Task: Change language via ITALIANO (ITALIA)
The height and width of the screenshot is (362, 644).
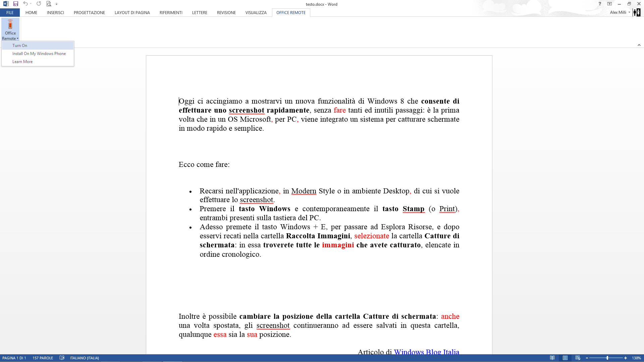Action: [x=85, y=358]
